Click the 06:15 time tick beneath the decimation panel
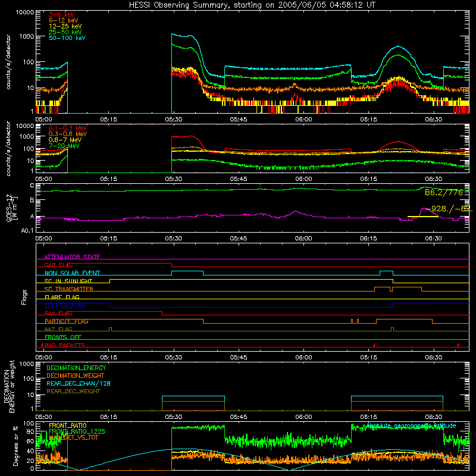Image resolution: width=476 pixels, height=476 pixels. coord(368,417)
